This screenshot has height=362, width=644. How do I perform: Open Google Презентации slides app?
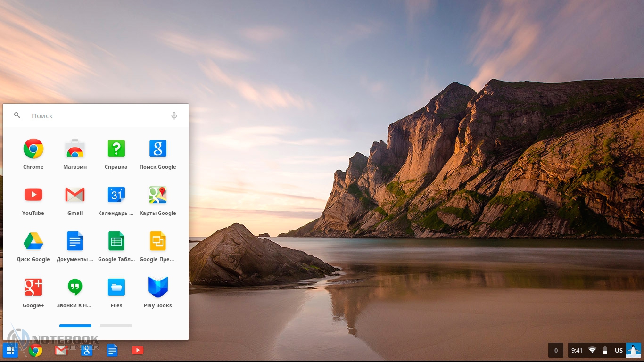coord(158,241)
